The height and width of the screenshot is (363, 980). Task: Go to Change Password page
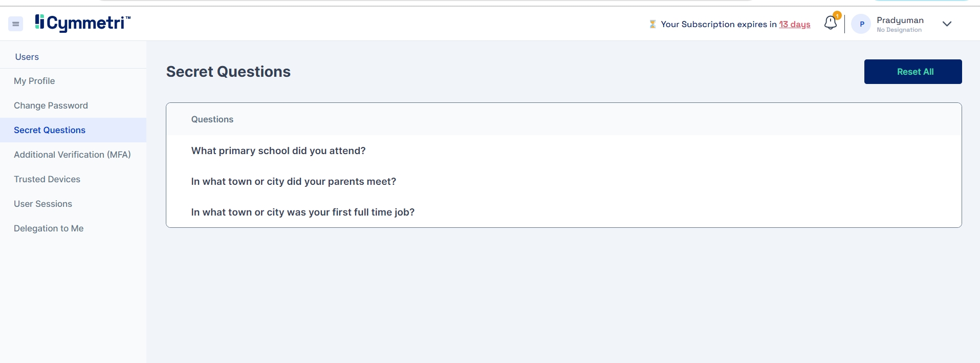[51, 105]
